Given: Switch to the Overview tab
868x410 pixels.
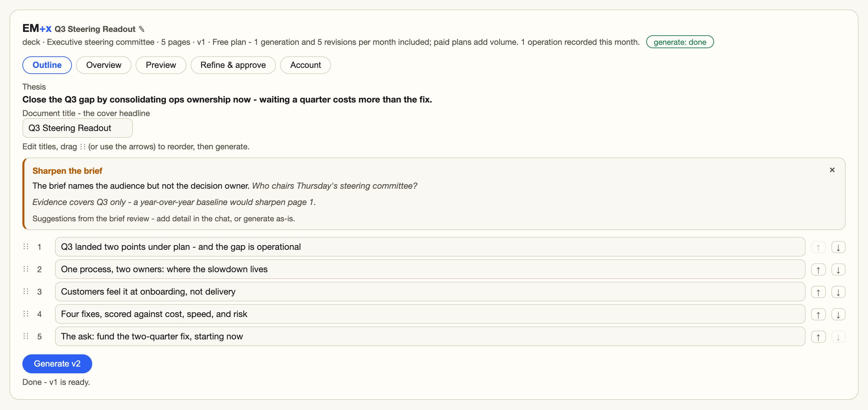Looking at the screenshot, I should point(104,65).
